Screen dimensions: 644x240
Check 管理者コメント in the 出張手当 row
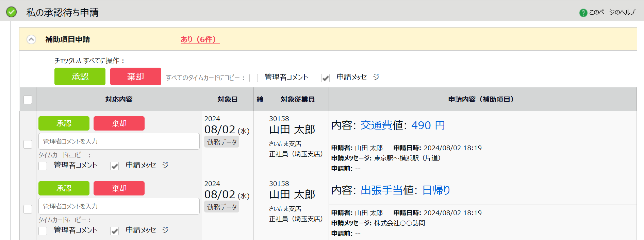(43, 231)
